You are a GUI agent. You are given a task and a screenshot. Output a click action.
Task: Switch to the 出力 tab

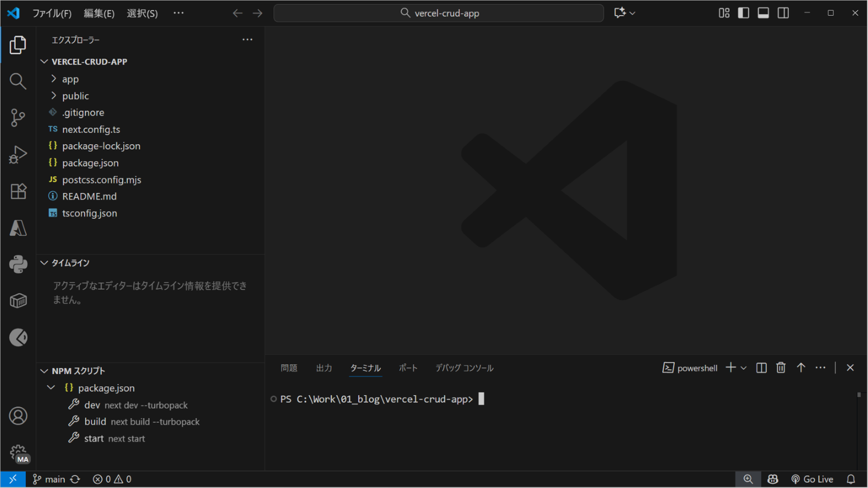(324, 368)
